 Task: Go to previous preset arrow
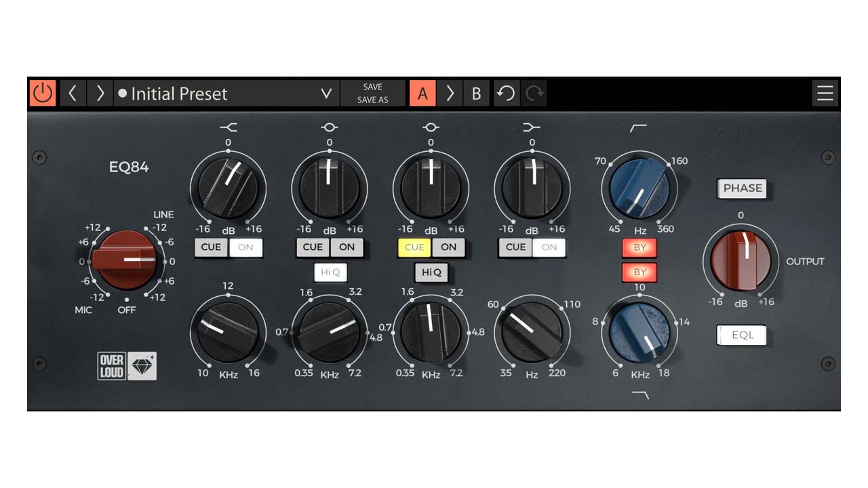coord(73,94)
